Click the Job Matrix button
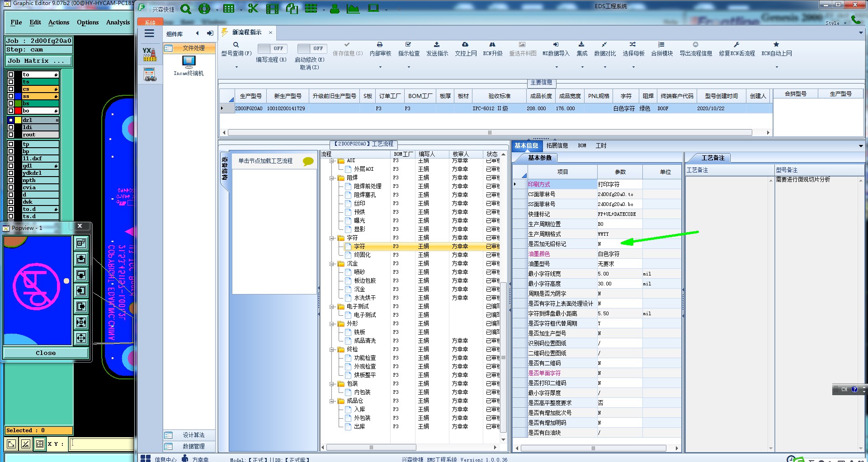This screenshot has height=462, width=868. (x=39, y=61)
